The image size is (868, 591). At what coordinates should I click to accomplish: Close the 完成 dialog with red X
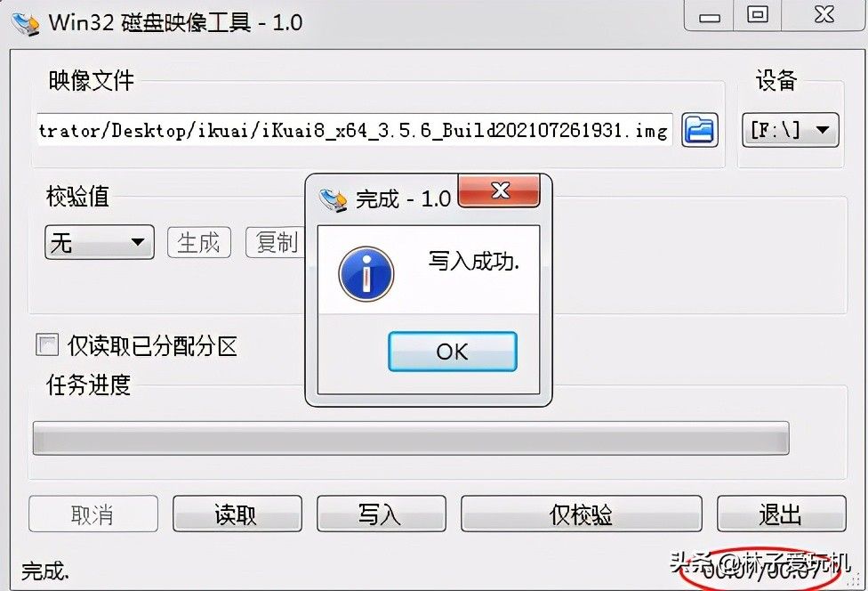[x=499, y=190]
